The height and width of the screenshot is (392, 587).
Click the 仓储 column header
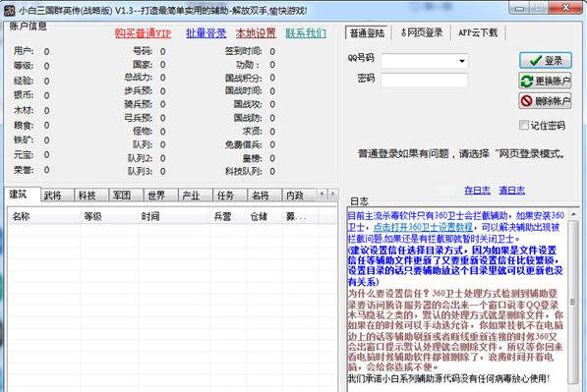[264, 216]
